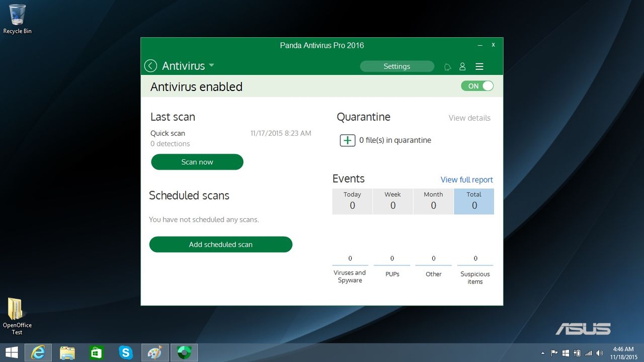Screen dimensions: 644x362
Task: Select the Today events tab
Action: pos(352,201)
